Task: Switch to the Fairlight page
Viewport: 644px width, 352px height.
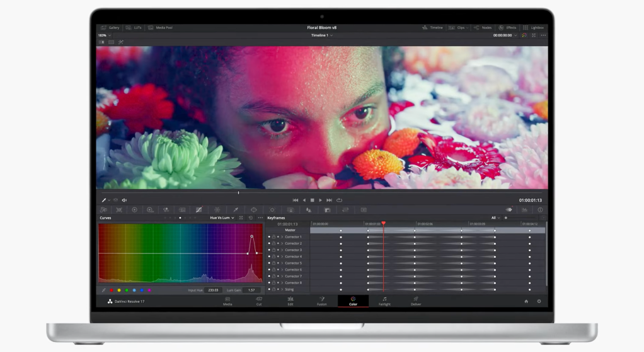Action: pyautogui.click(x=384, y=301)
